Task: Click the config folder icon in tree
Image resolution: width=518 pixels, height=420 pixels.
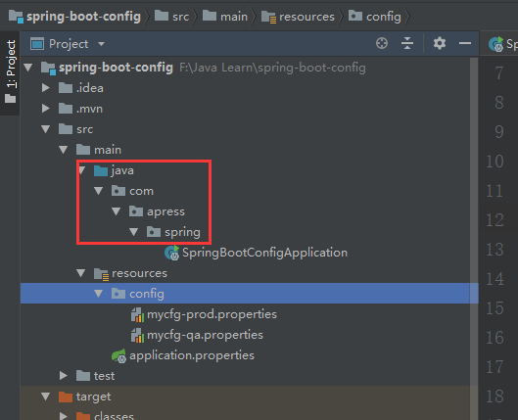Action: pyautogui.click(x=118, y=294)
